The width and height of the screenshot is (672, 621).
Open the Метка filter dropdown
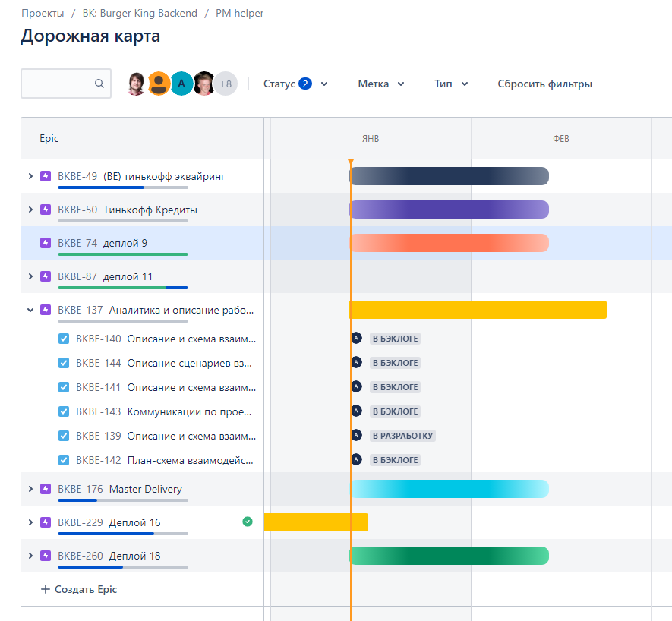point(381,84)
